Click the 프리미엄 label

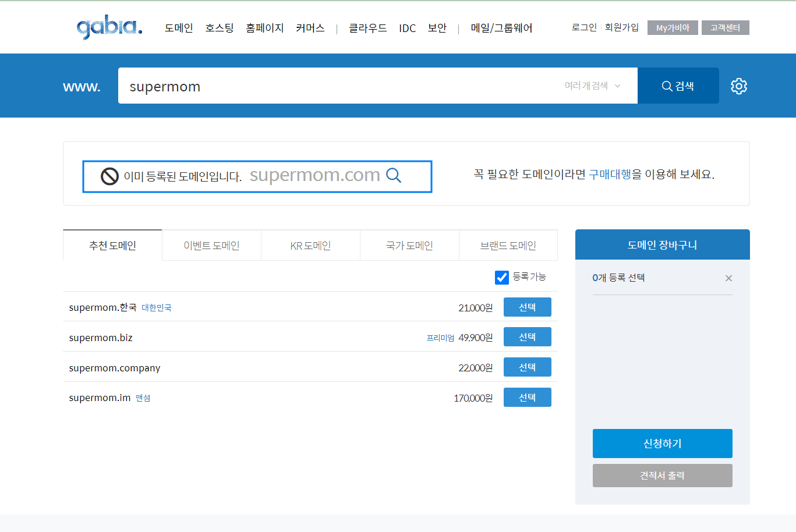(440, 338)
